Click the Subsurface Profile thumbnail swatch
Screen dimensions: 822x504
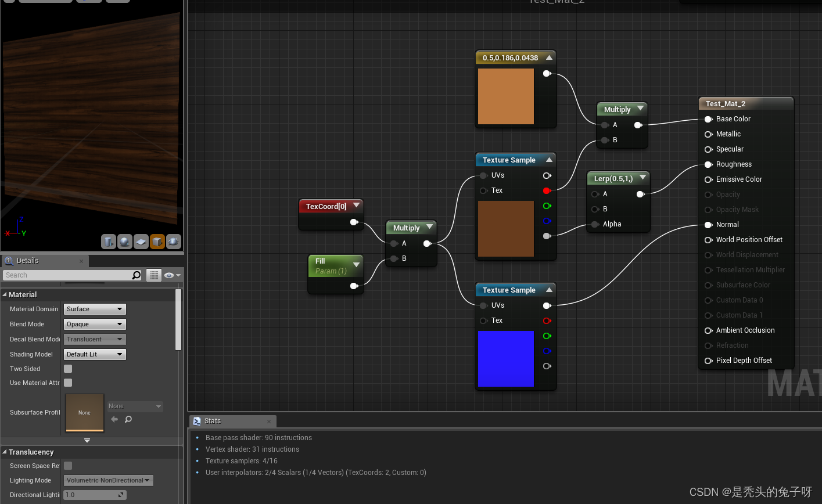84,413
